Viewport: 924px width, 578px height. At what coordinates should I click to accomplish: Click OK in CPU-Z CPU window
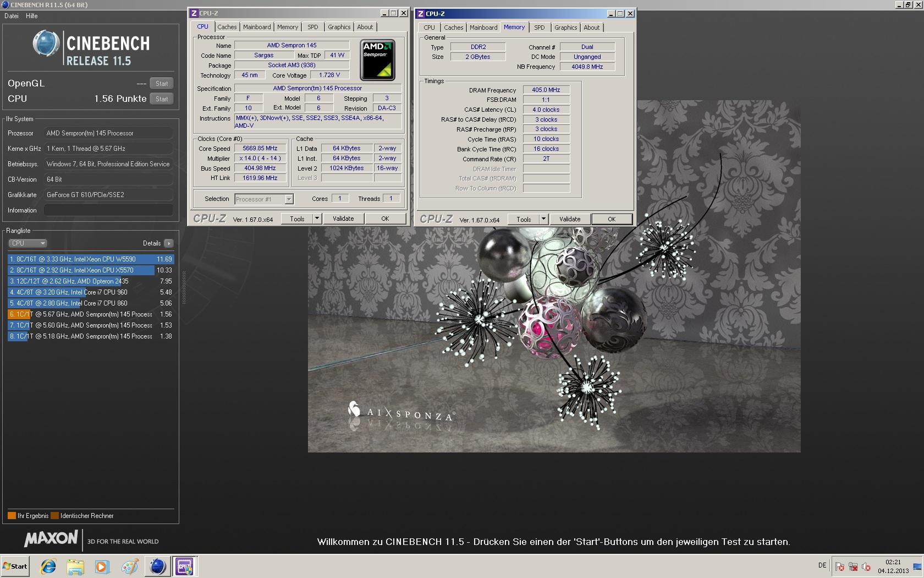coord(385,219)
